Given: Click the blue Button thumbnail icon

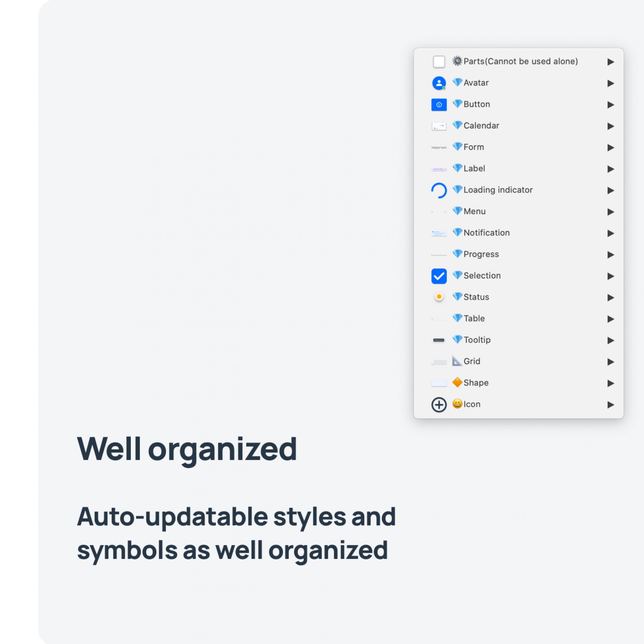Looking at the screenshot, I should coord(439,105).
